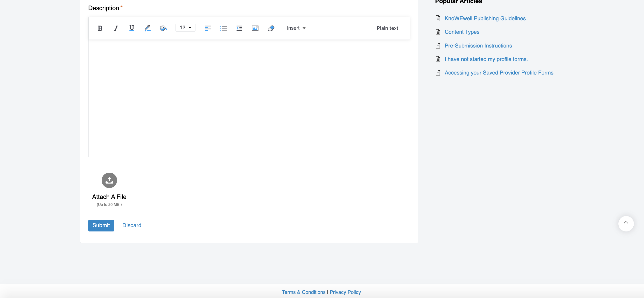Open Terms & Conditions link
The image size is (644, 298).
[303, 292]
